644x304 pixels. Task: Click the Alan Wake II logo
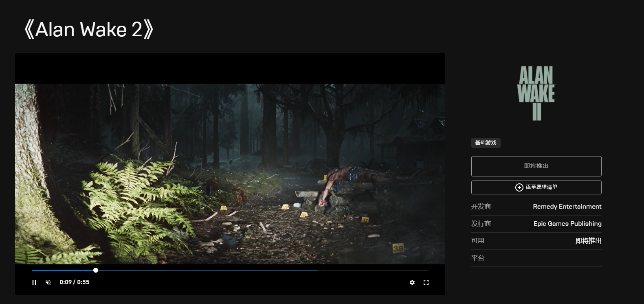coord(536,93)
